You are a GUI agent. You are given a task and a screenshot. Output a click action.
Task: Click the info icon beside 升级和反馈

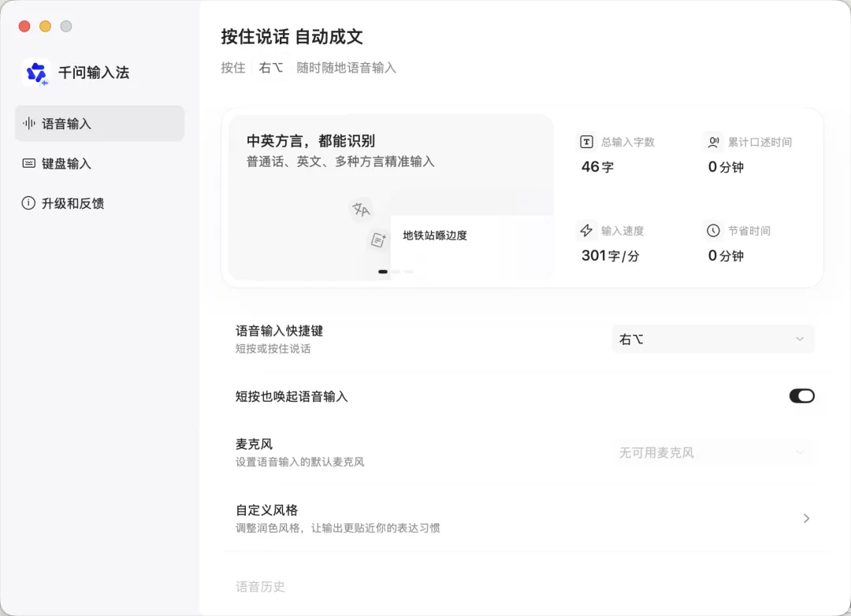click(28, 203)
